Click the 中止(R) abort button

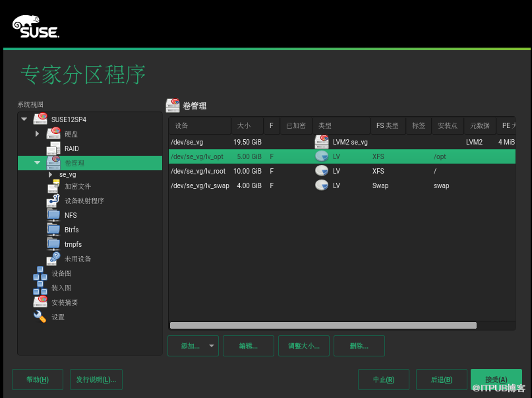click(384, 380)
